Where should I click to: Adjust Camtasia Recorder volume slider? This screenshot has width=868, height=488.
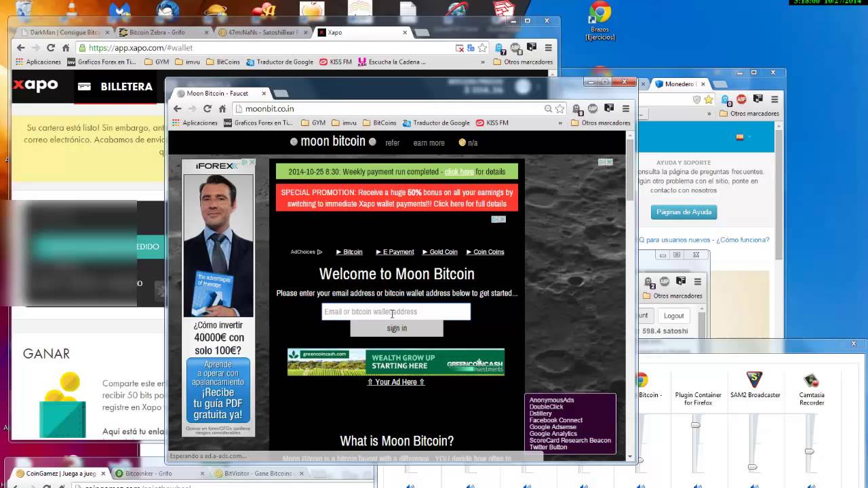tap(809, 451)
